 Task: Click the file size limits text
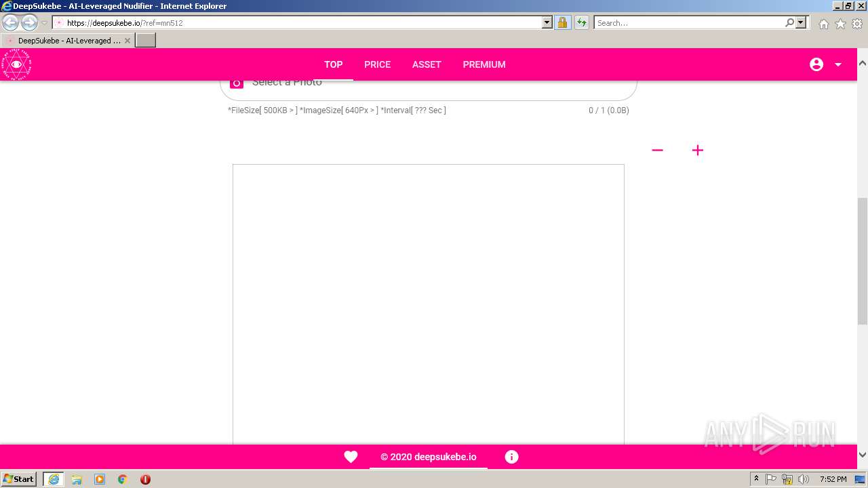[337, 110]
